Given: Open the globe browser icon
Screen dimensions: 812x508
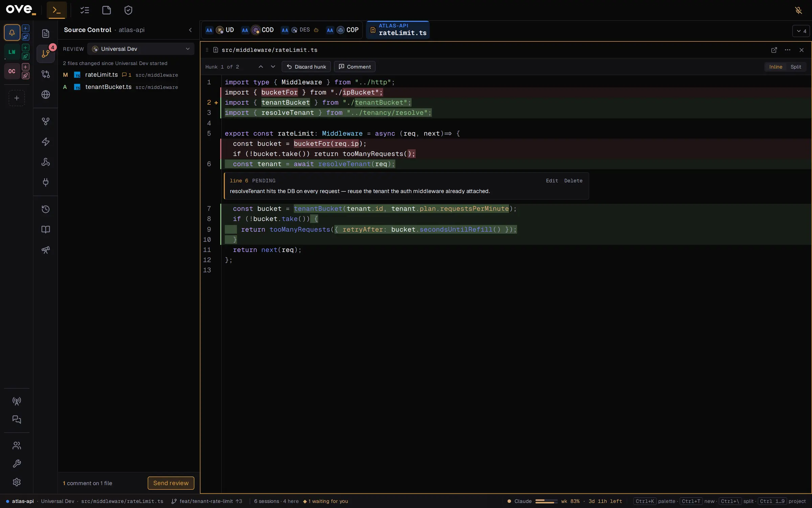Looking at the screenshot, I should pyautogui.click(x=46, y=94).
